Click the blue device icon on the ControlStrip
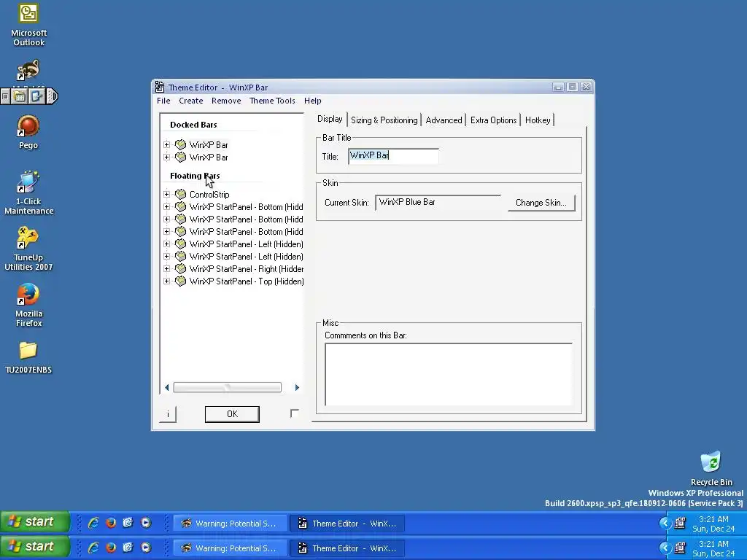This screenshot has width=747, height=560. click(36, 97)
